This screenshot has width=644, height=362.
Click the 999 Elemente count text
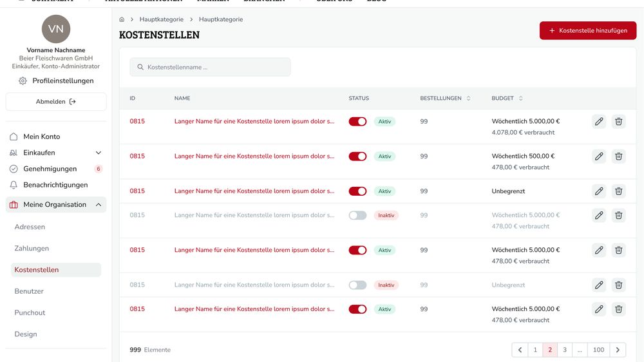[x=150, y=350]
